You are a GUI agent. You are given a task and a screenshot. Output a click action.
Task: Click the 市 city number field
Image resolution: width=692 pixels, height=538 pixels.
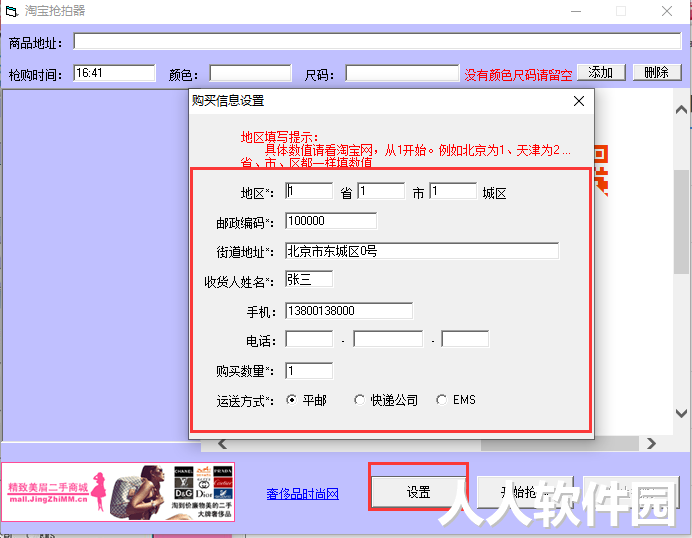381,191
